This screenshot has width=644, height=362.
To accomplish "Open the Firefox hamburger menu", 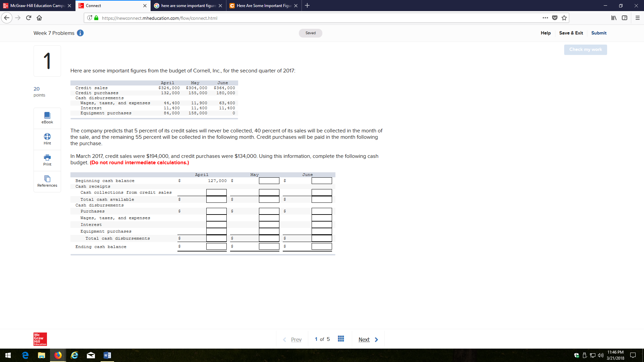I will tap(638, 18).
